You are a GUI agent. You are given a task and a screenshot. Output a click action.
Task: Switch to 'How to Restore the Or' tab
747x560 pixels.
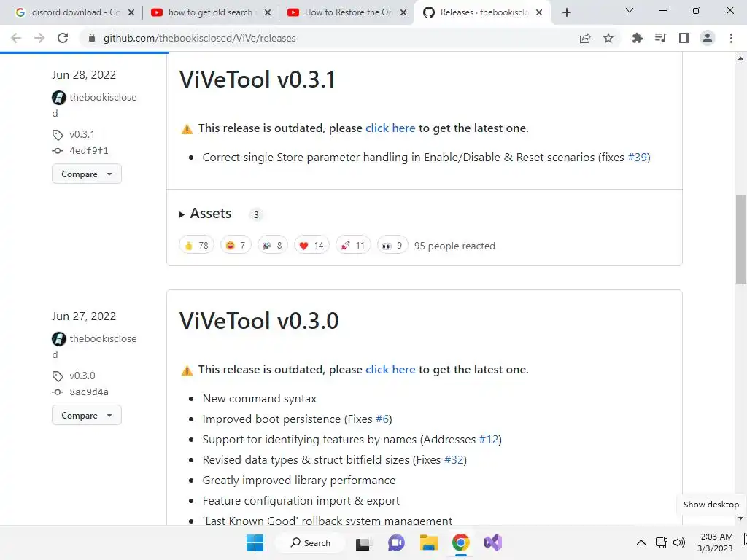(x=347, y=12)
